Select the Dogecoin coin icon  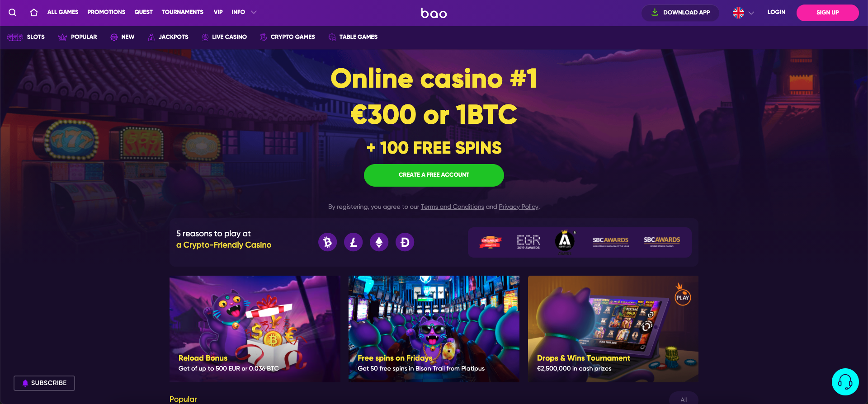405,243
